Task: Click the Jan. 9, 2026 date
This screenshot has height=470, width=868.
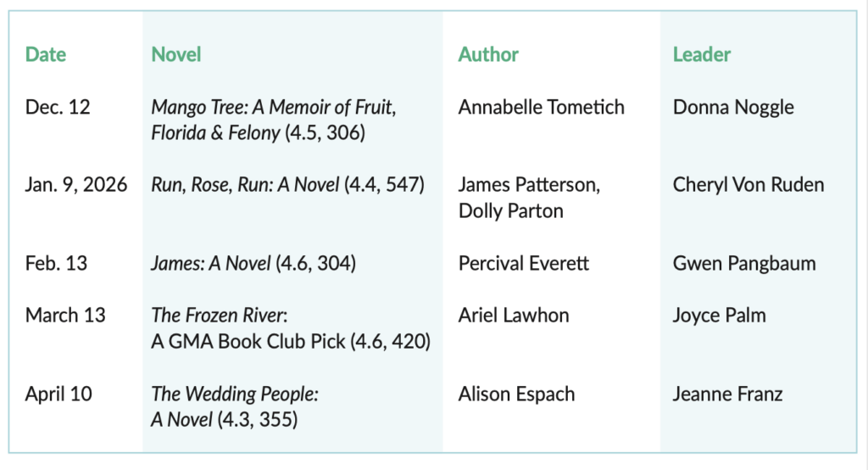Action: pyautogui.click(x=76, y=185)
